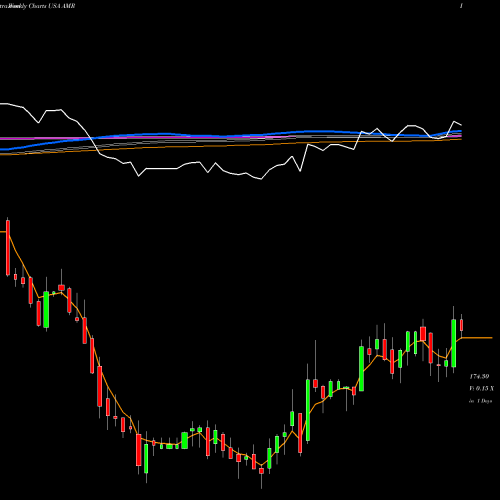Click the 'V: 0.15 X' volume label
Image resolution: width=500 pixels, height=500 pixels.
click(x=482, y=388)
